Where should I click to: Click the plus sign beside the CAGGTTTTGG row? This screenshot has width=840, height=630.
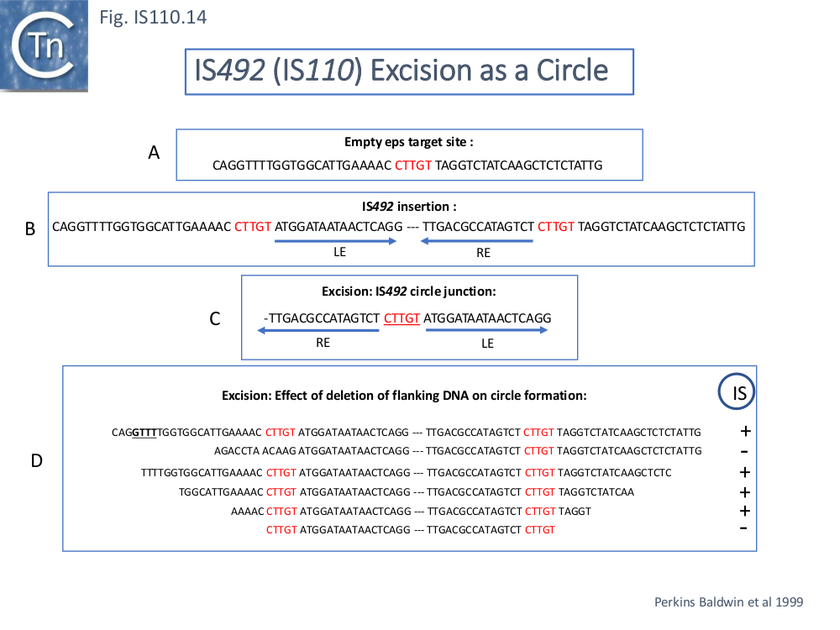tap(744, 432)
